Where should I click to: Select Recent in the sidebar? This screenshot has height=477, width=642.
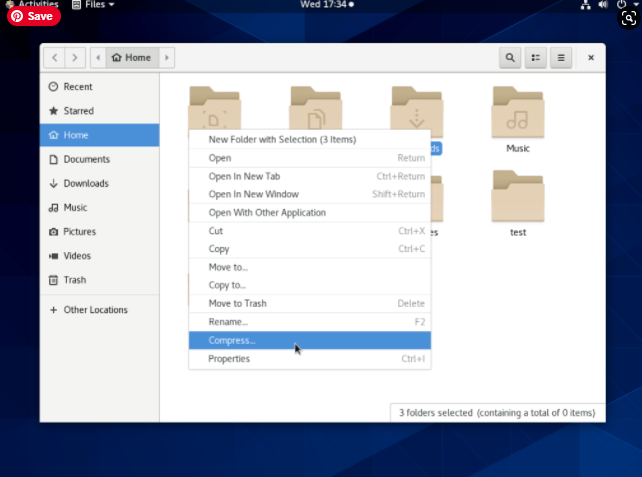point(99,87)
